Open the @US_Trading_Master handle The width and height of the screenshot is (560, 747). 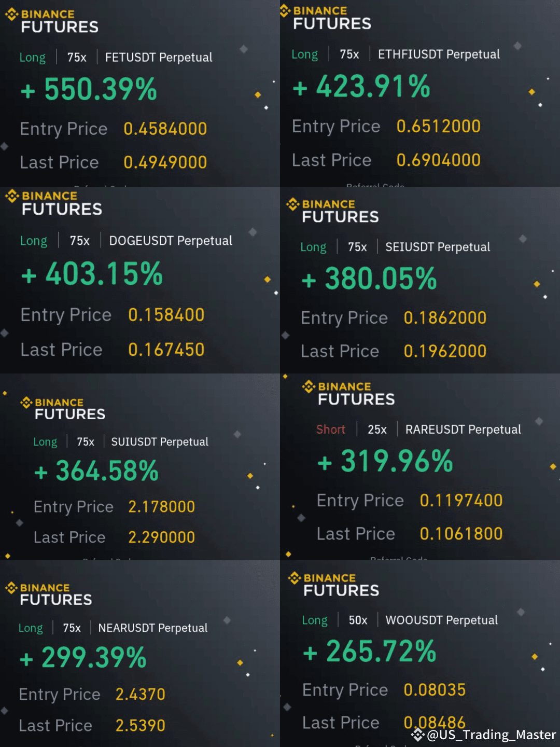[x=491, y=735]
